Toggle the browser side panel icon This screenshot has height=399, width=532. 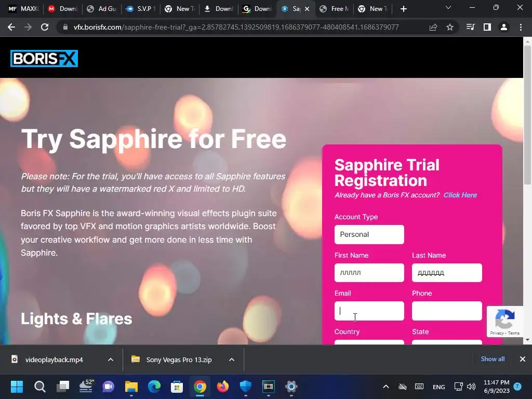coord(487,27)
